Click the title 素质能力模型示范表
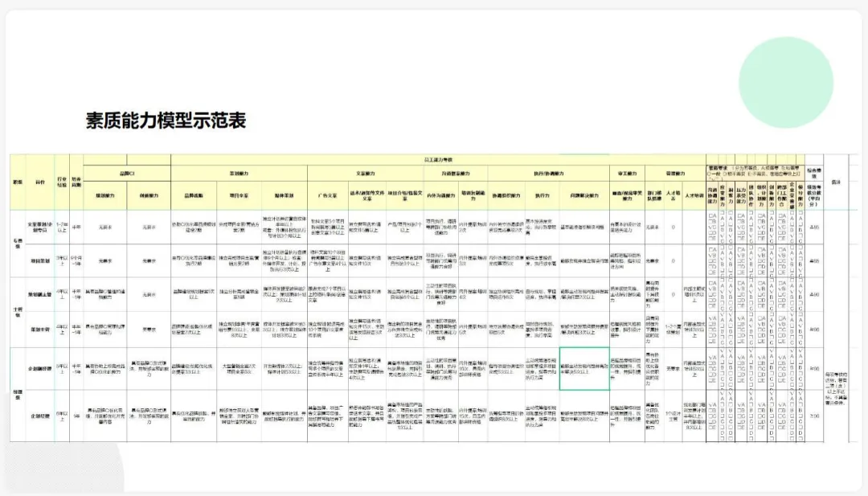 pyautogui.click(x=166, y=120)
